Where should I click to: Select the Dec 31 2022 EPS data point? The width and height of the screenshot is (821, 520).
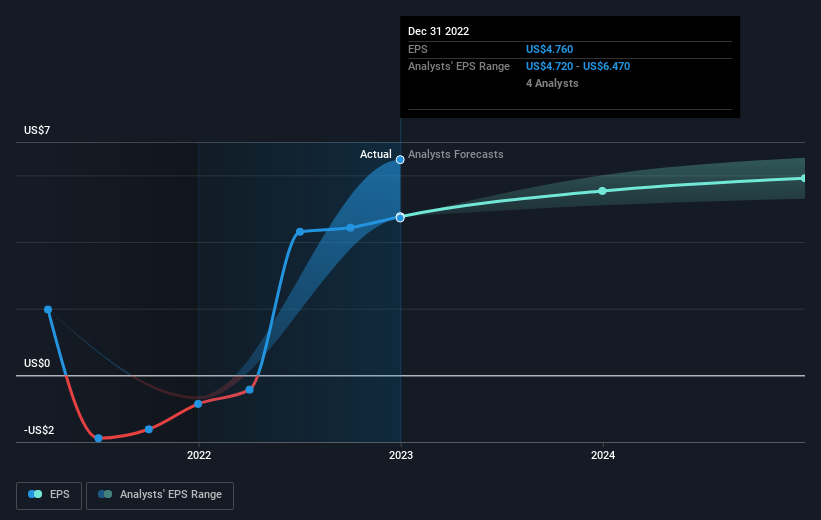click(x=400, y=217)
